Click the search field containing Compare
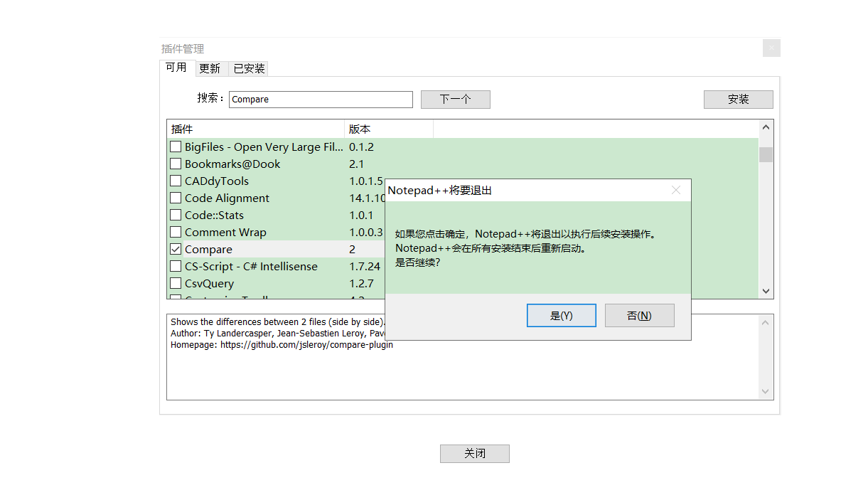 (321, 100)
